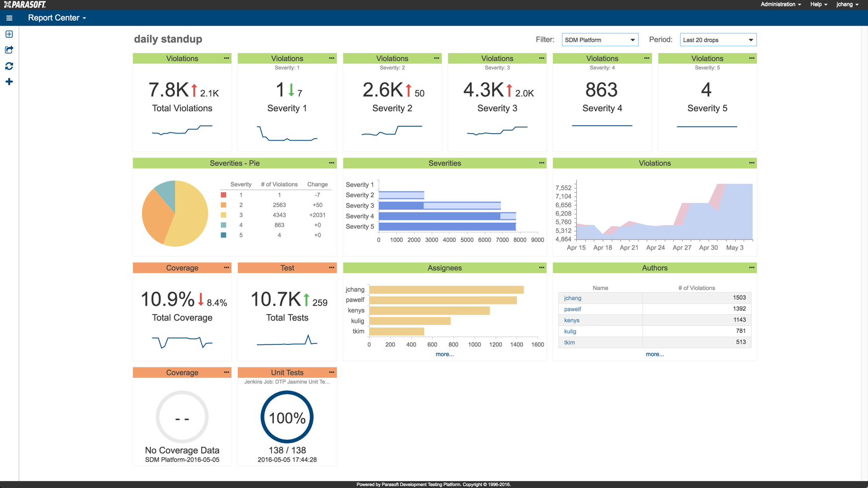Open the Period dropdown showing Last 20 drops
Screen dimensions: 868x488
tap(718, 40)
